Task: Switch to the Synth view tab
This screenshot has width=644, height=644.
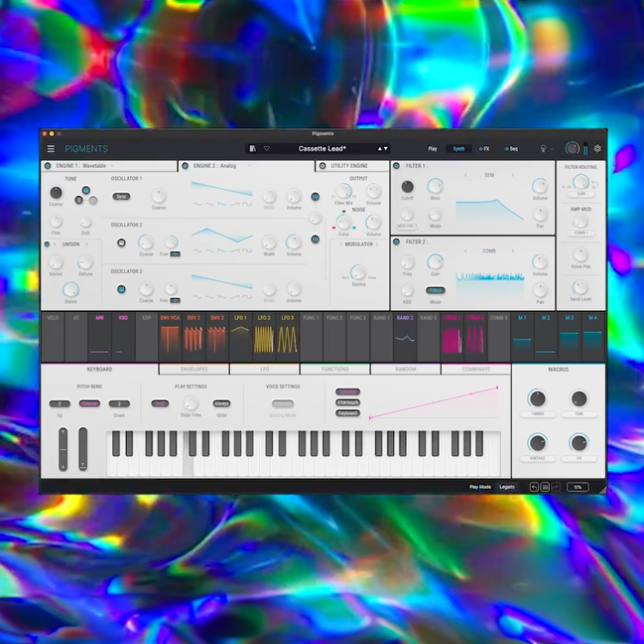Action: point(458,149)
